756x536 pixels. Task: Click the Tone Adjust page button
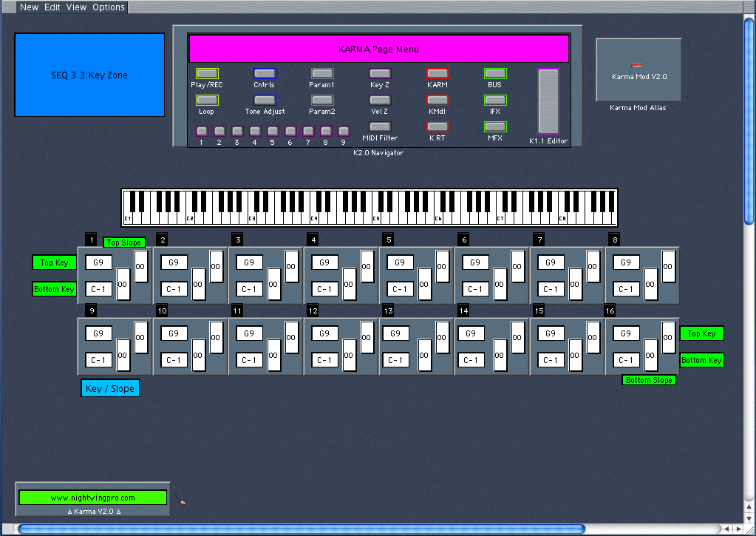coord(264,100)
